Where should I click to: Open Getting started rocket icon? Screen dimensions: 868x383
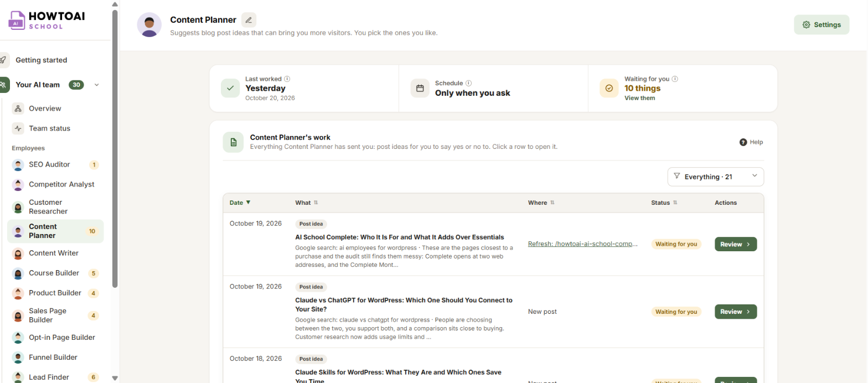[x=3, y=60]
